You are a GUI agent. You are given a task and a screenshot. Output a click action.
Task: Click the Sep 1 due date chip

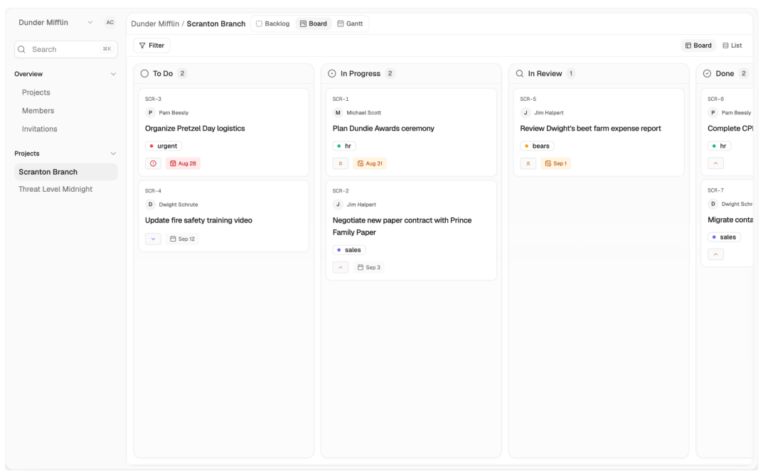coord(556,164)
